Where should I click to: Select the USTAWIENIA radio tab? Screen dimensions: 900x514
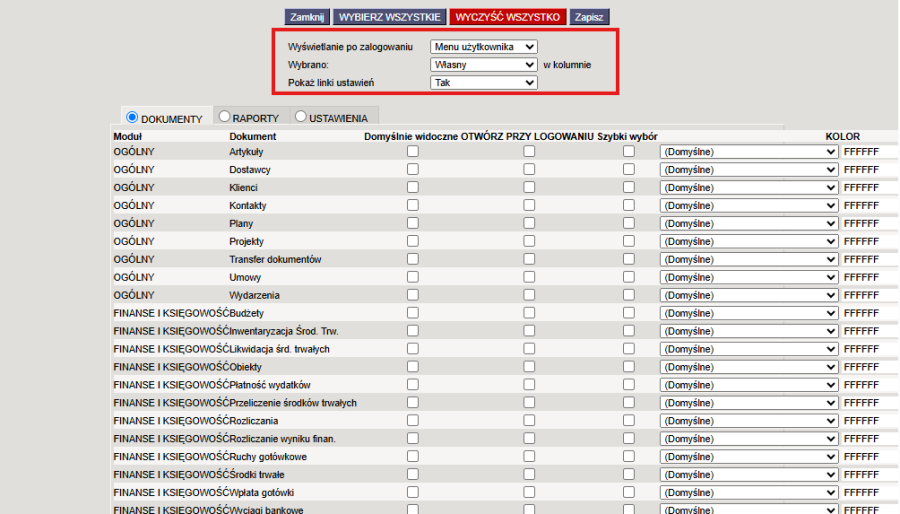[x=301, y=116]
